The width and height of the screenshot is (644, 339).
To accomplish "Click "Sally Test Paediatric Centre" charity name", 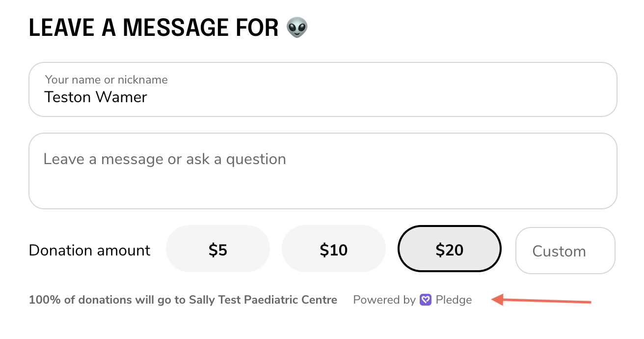I will [x=263, y=300].
